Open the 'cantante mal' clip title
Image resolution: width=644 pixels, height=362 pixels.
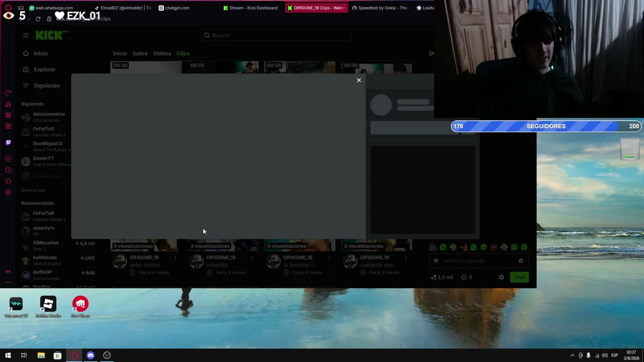(376, 265)
